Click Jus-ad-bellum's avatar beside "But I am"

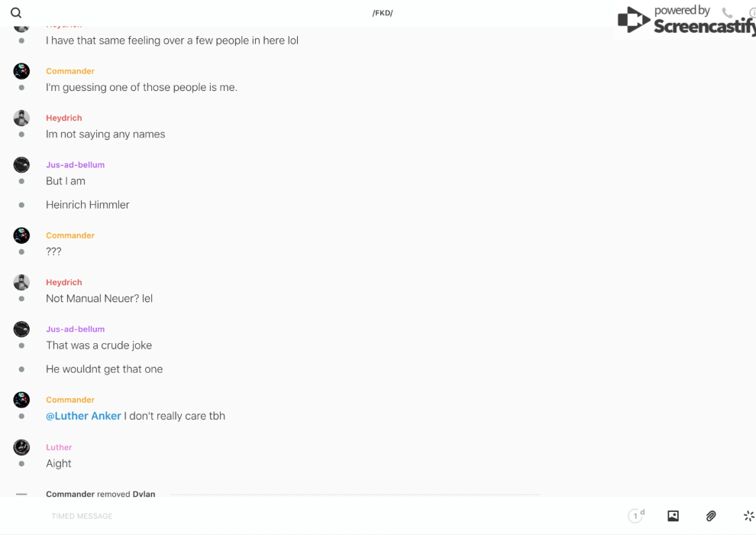(21, 165)
